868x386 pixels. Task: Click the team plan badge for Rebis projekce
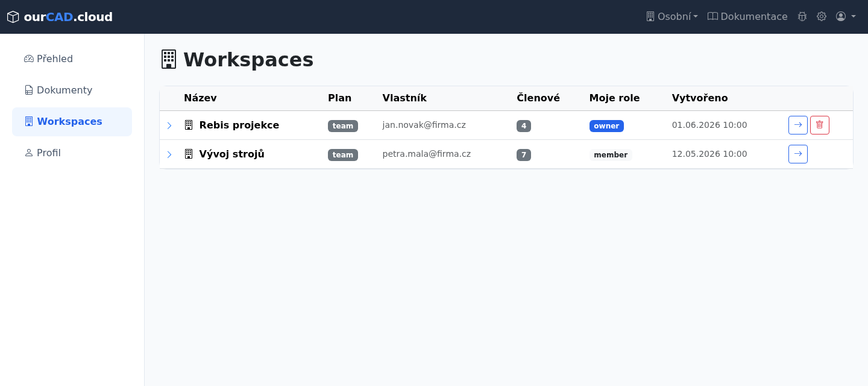click(343, 126)
